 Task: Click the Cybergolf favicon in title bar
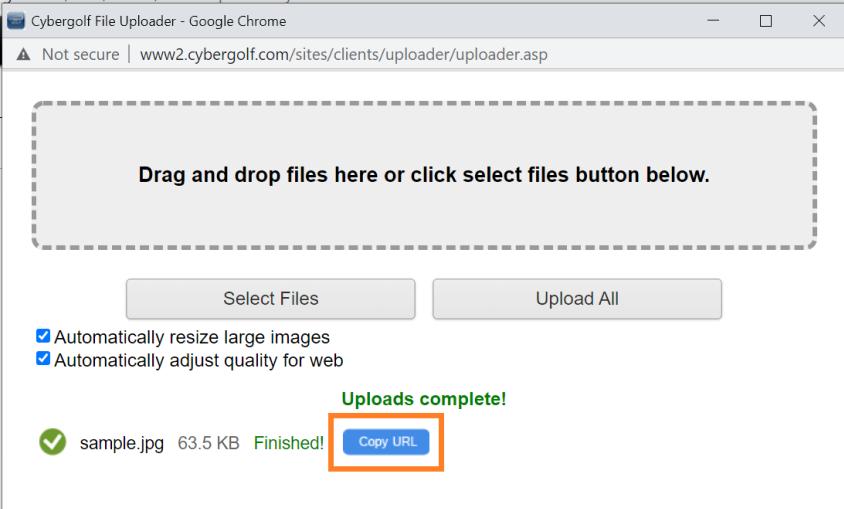coord(16,22)
